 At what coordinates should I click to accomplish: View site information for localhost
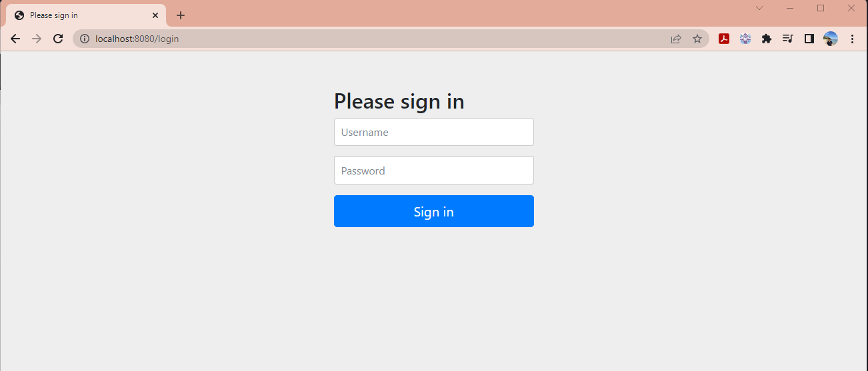[84, 39]
